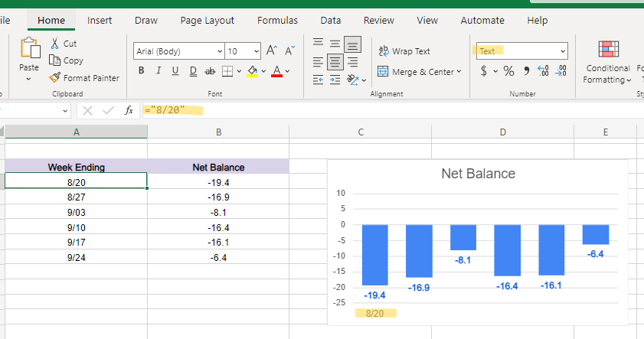Toggle center horizontal alignment
The height and width of the screenshot is (339, 644).
335,62
